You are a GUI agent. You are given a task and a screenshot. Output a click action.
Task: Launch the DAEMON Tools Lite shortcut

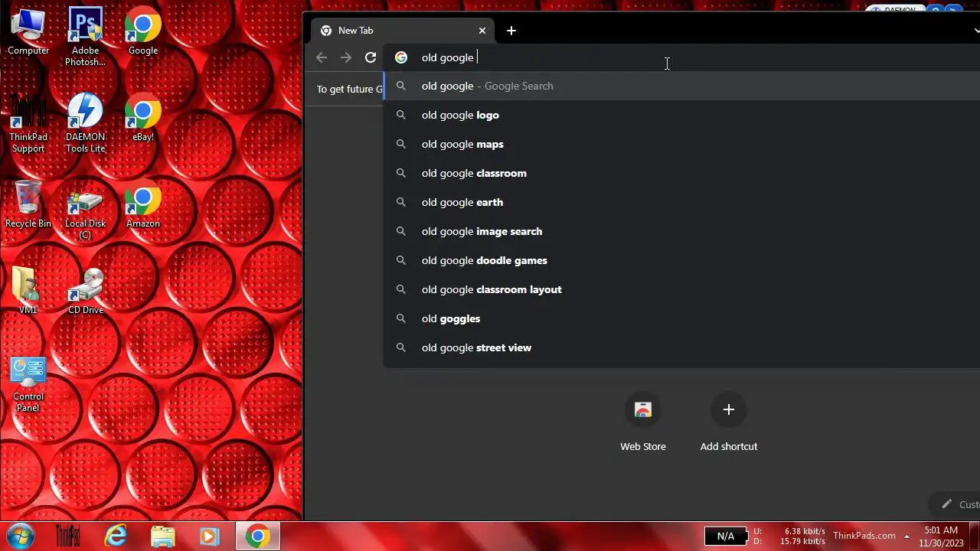(85, 124)
